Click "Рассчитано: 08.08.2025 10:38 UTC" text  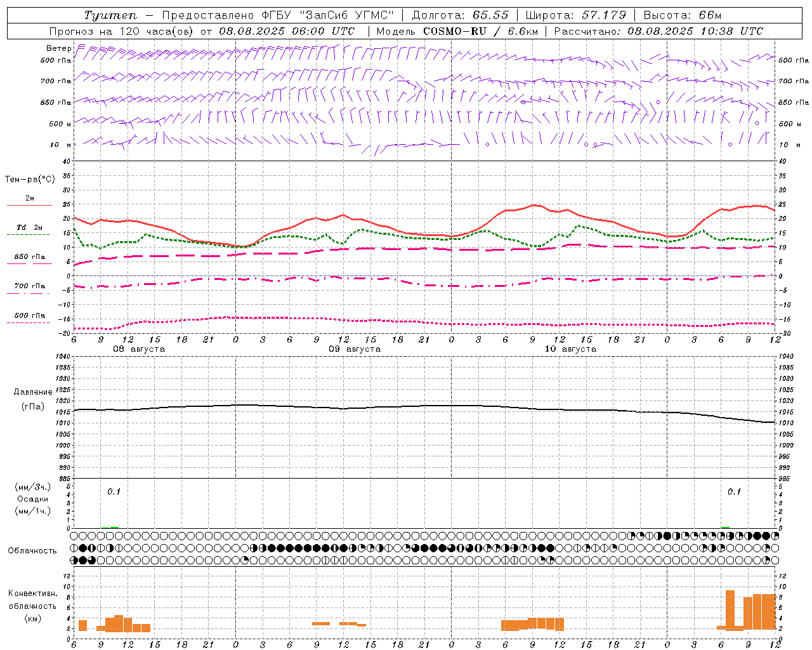[658, 31]
